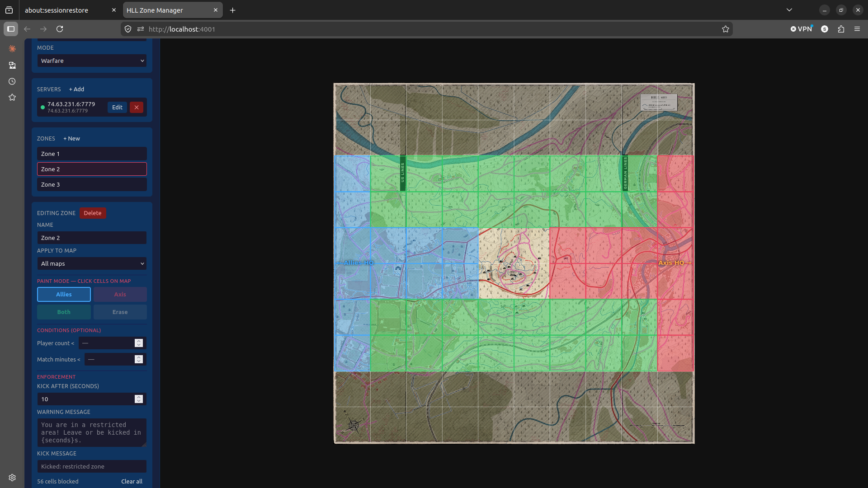Open bookmarks star sidebar icon

click(12, 98)
